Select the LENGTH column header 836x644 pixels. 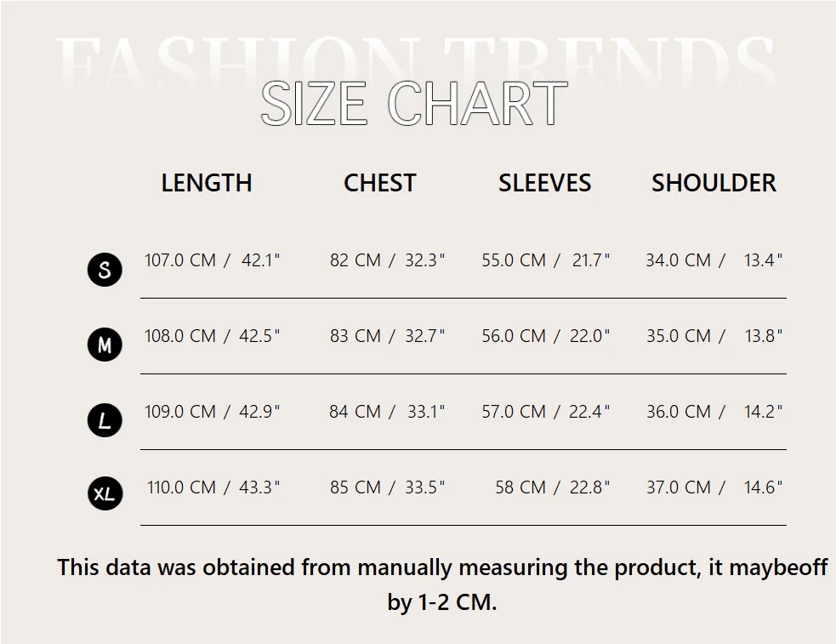point(207,183)
